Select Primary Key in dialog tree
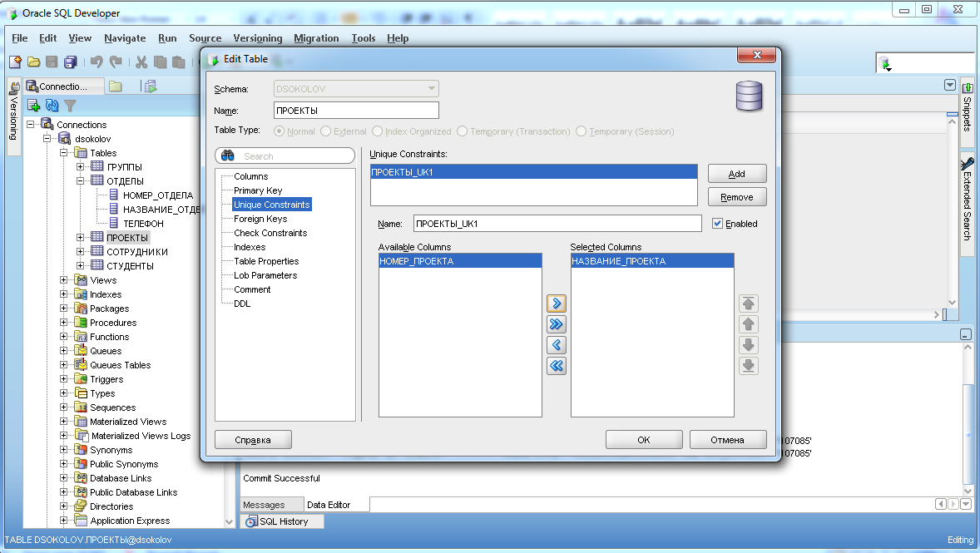 258,190
